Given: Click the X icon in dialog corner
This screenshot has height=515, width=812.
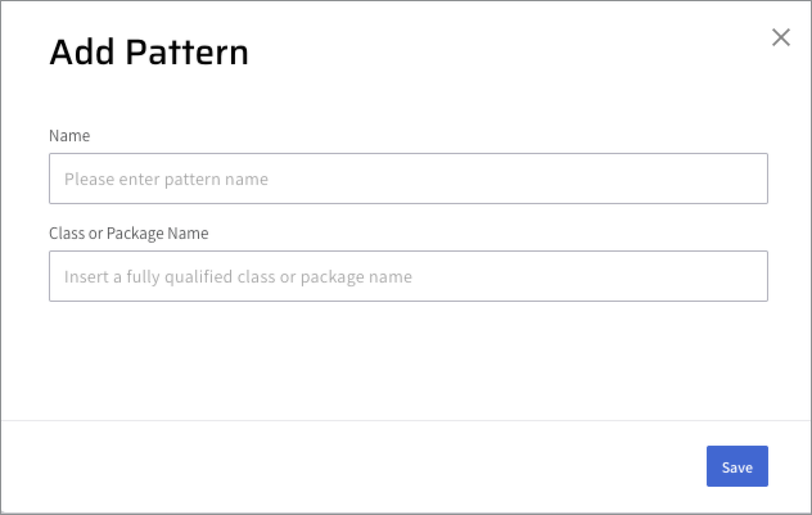Looking at the screenshot, I should (x=781, y=38).
